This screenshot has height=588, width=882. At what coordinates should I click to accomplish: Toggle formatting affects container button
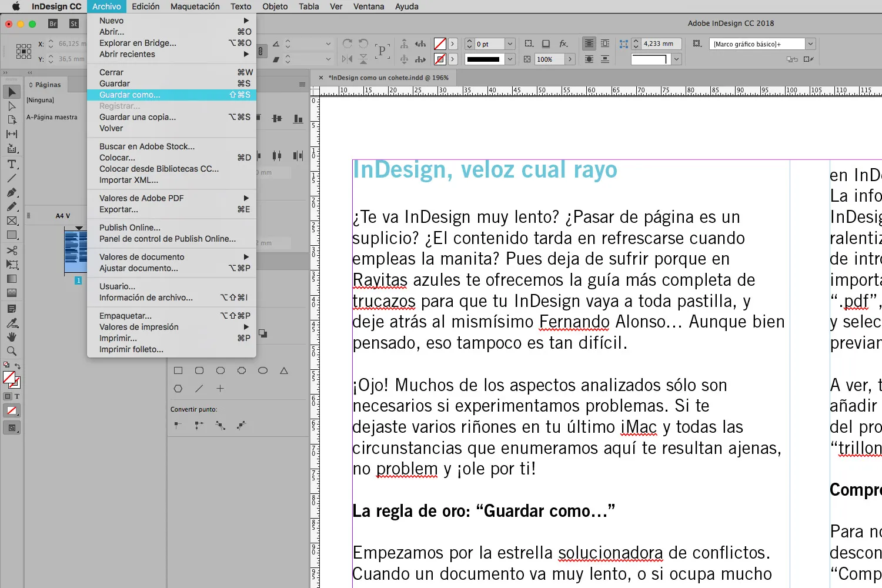pos(8,396)
